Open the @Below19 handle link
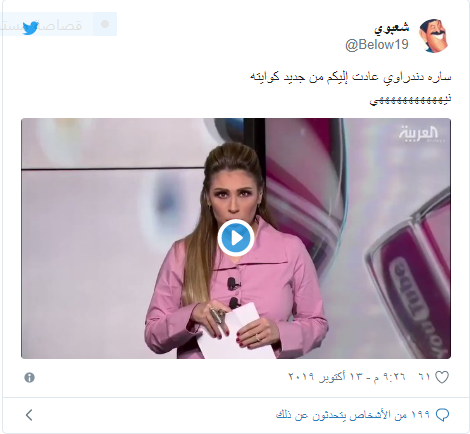The width and height of the screenshot is (470, 434). click(377, 45)
